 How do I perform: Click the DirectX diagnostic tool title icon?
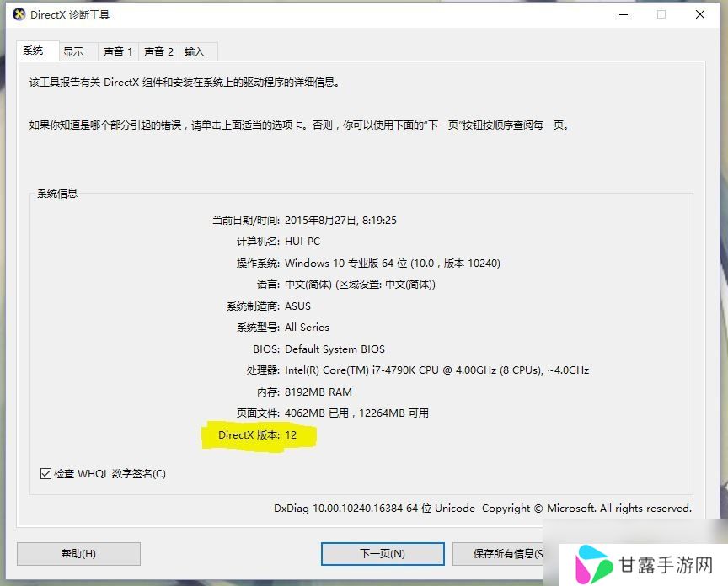coord(19,14)
